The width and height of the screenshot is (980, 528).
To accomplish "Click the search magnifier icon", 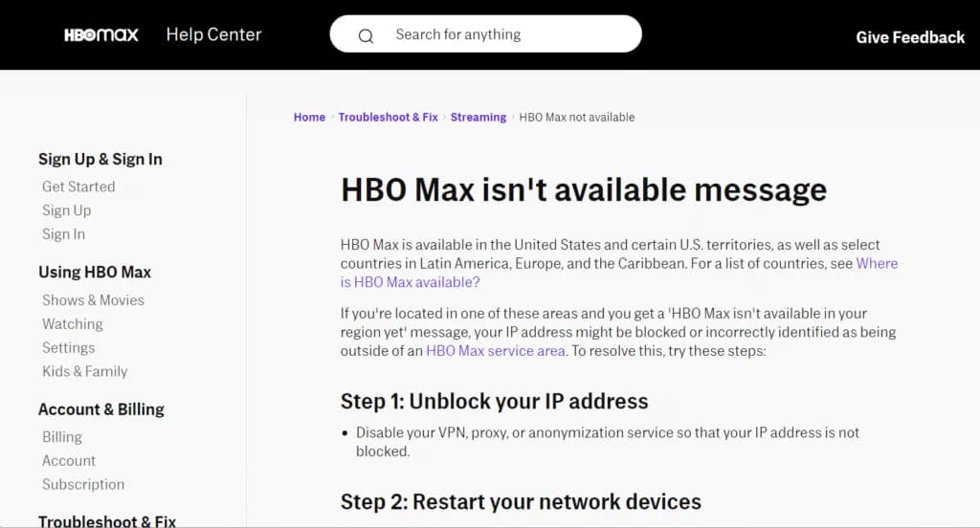I will (366, 36).
